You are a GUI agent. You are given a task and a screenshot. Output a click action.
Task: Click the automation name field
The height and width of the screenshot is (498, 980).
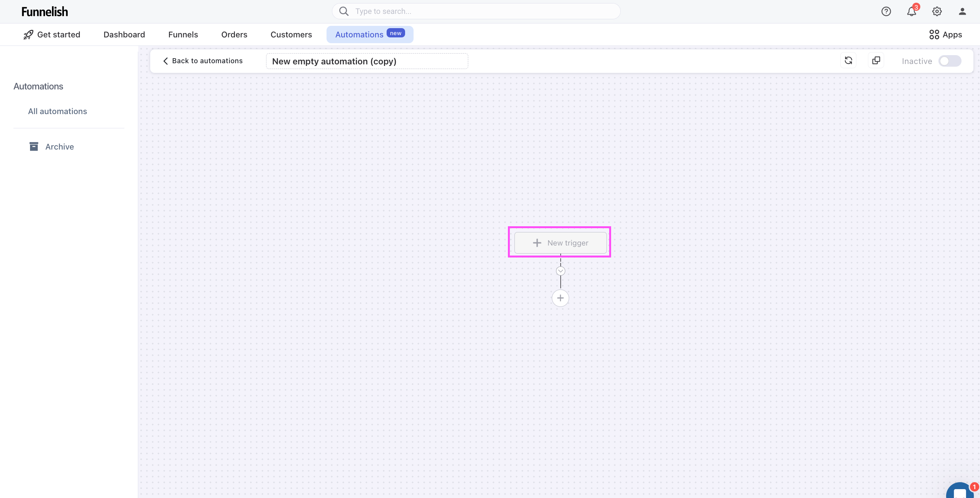point(367,61)
